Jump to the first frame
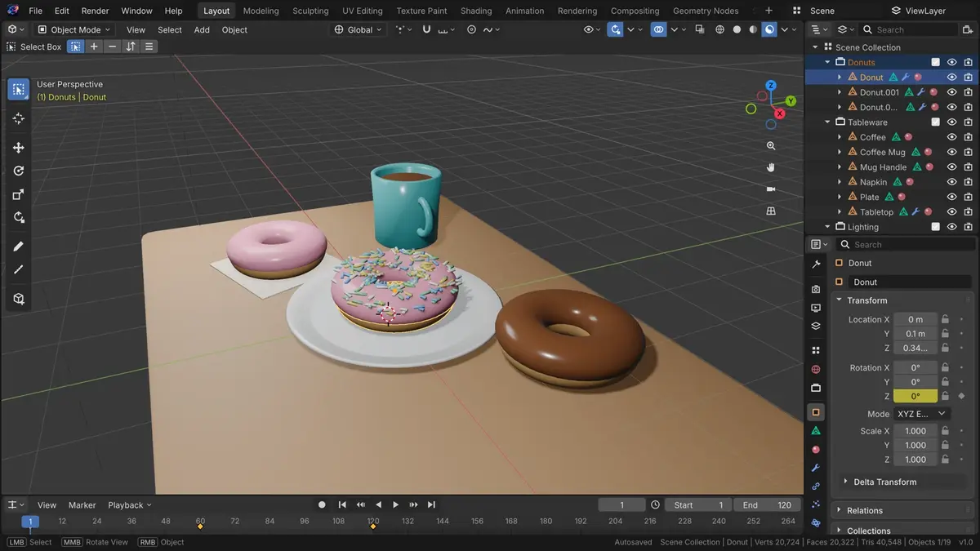This screenshot has width=980, height=551. (x=342, y=505)
